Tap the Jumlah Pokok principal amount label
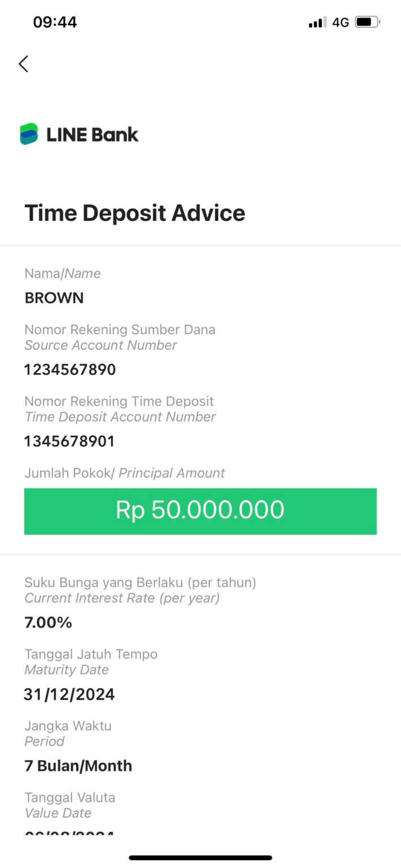The image size is (401, 868). coord(124,473)
